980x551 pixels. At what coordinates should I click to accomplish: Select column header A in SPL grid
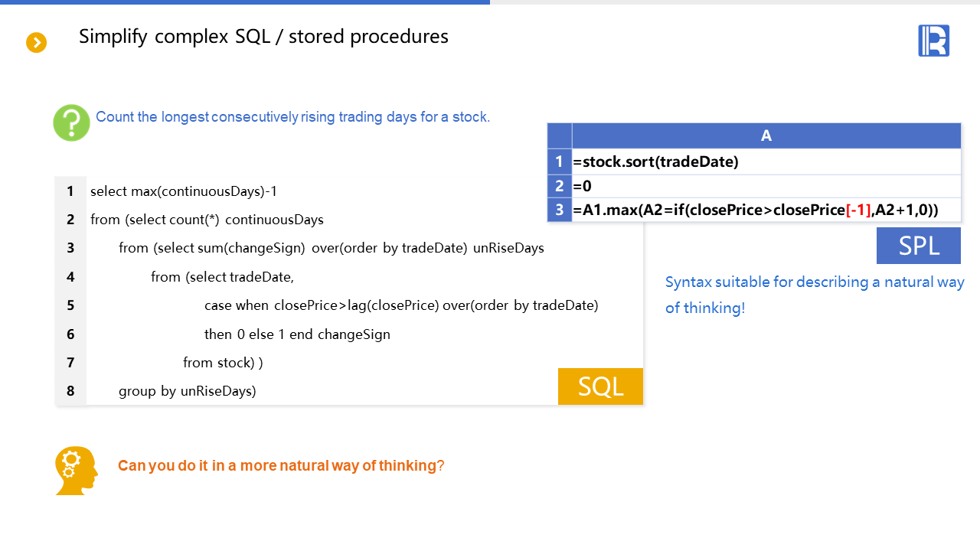pyautogui.click(x=766, y=136)
